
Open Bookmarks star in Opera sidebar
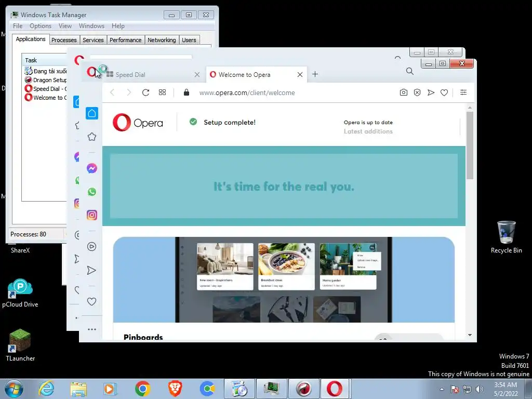pyautogui.click(x=91, y=137)
